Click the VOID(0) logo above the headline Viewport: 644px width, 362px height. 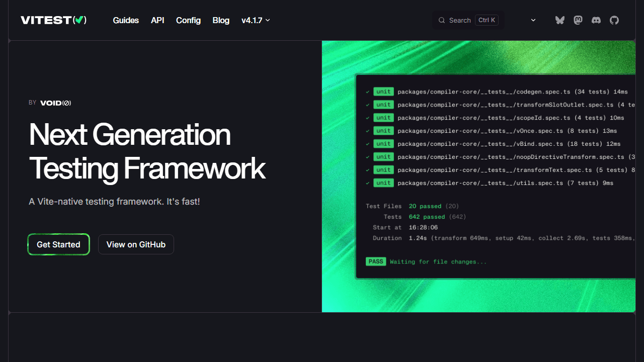coord(55,103)
